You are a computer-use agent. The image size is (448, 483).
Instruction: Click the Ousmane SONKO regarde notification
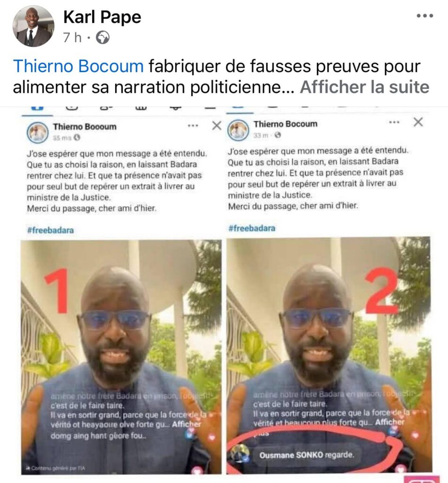coord(306,455)
